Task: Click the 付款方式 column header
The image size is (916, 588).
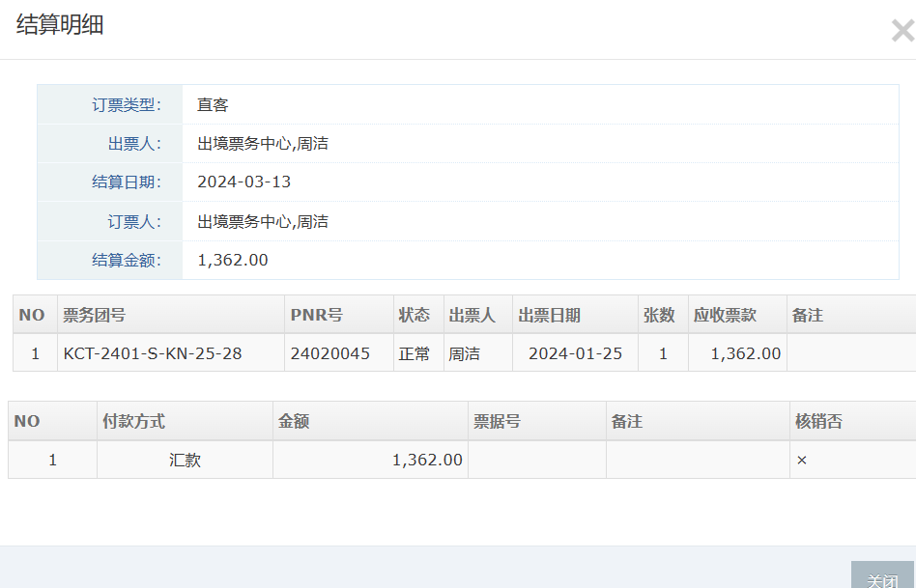Action: pyautogui.click(x=133, y=422)
